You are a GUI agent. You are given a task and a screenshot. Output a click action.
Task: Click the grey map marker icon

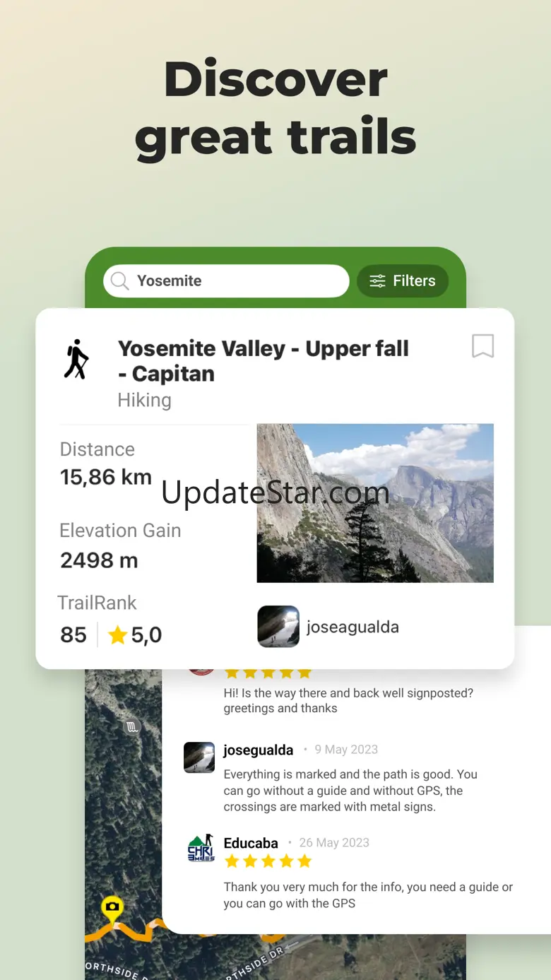pos(131,726)
